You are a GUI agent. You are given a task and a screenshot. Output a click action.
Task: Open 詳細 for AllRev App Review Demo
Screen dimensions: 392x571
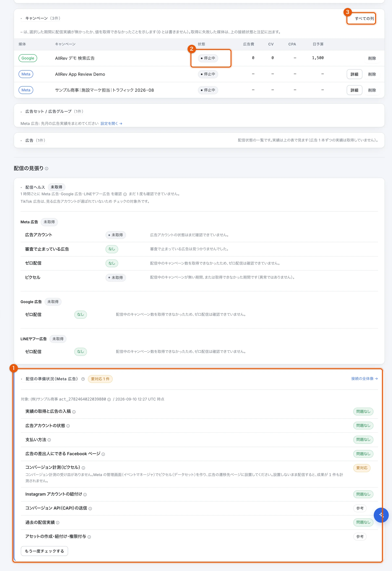[x=354, y=74]
